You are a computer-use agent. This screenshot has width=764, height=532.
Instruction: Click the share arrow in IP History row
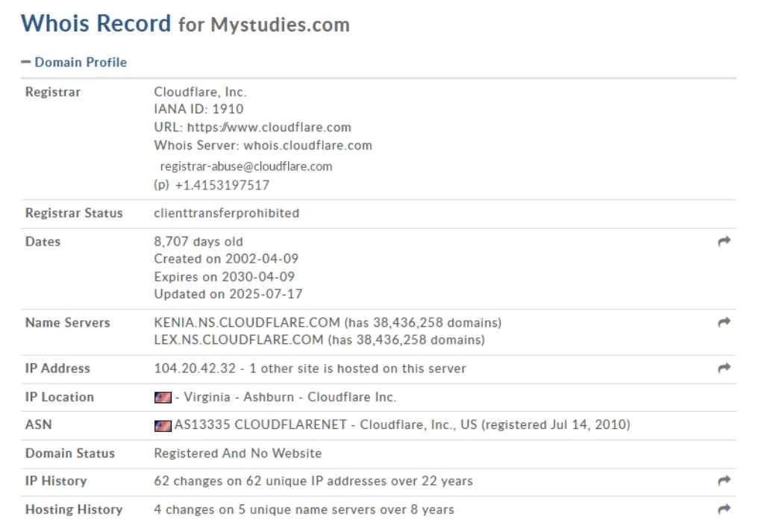point(724,481)
